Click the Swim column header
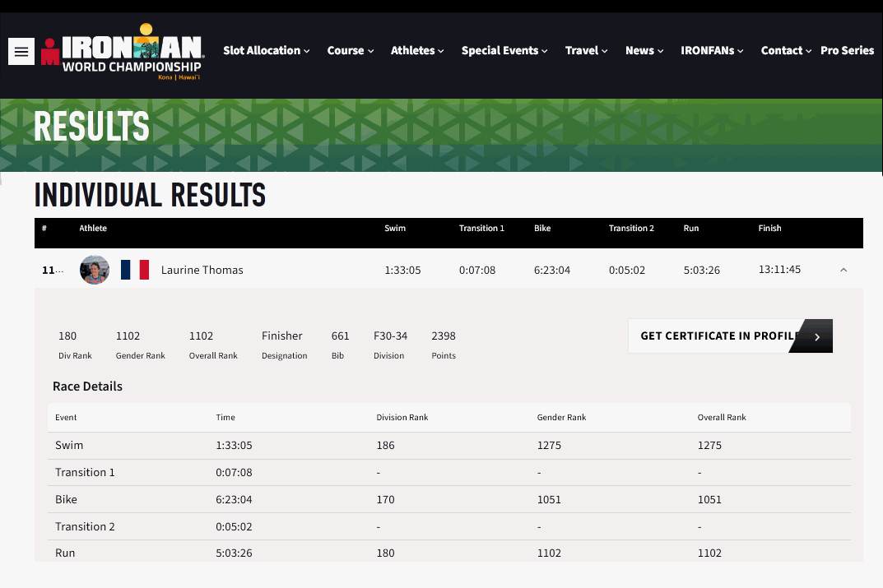 pos(395,229)
